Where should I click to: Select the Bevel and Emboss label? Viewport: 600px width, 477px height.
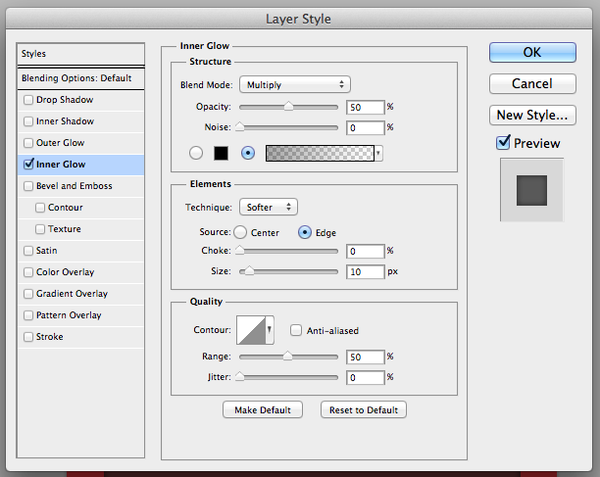74,186
